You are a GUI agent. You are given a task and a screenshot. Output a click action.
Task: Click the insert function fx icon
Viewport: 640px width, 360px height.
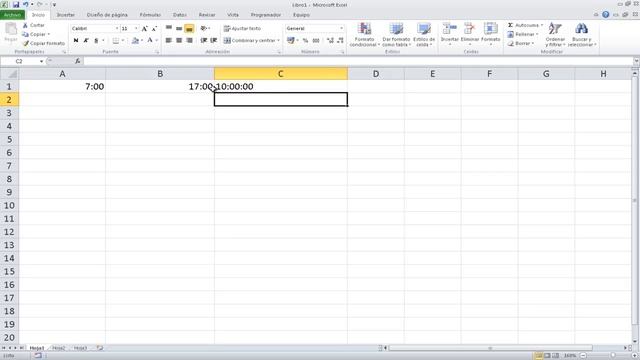pos(78,61)
